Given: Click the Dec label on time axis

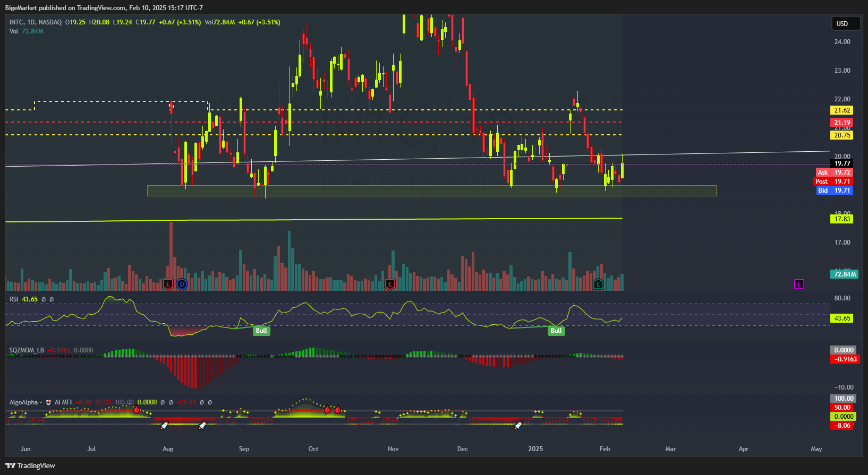Looking at the screenshot, I should [463, 449].
